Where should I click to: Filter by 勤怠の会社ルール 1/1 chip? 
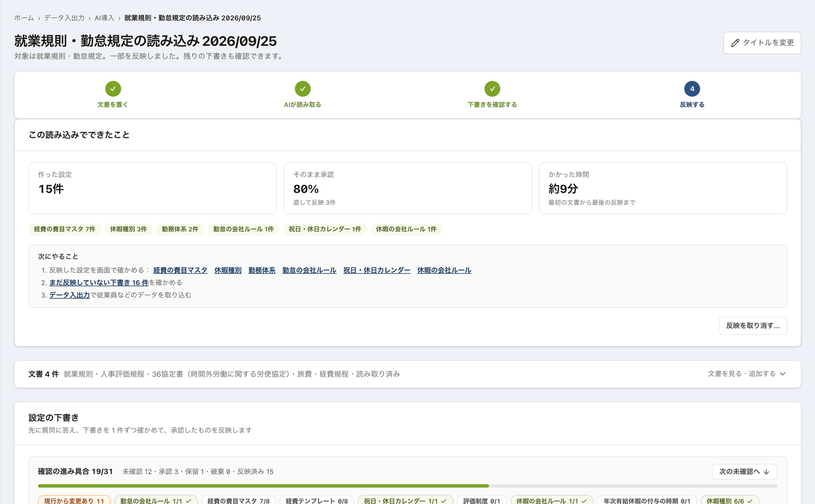point(156,500)
